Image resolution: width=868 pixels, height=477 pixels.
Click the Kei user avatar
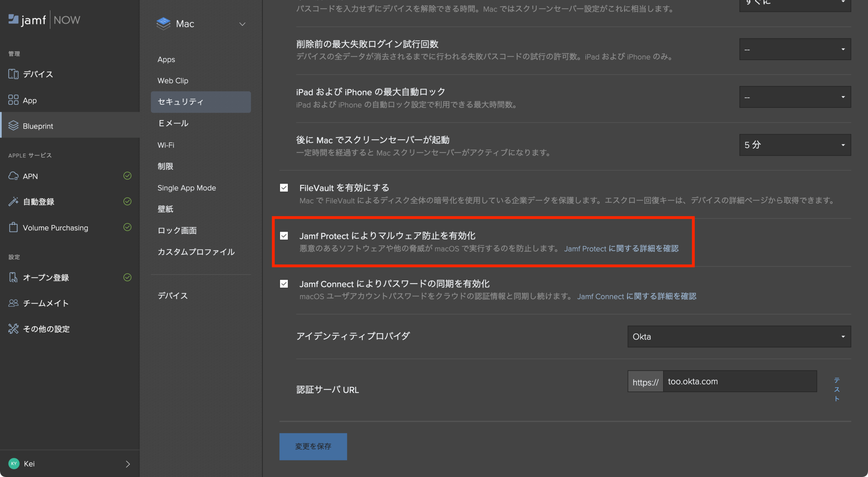coord(14,463)
